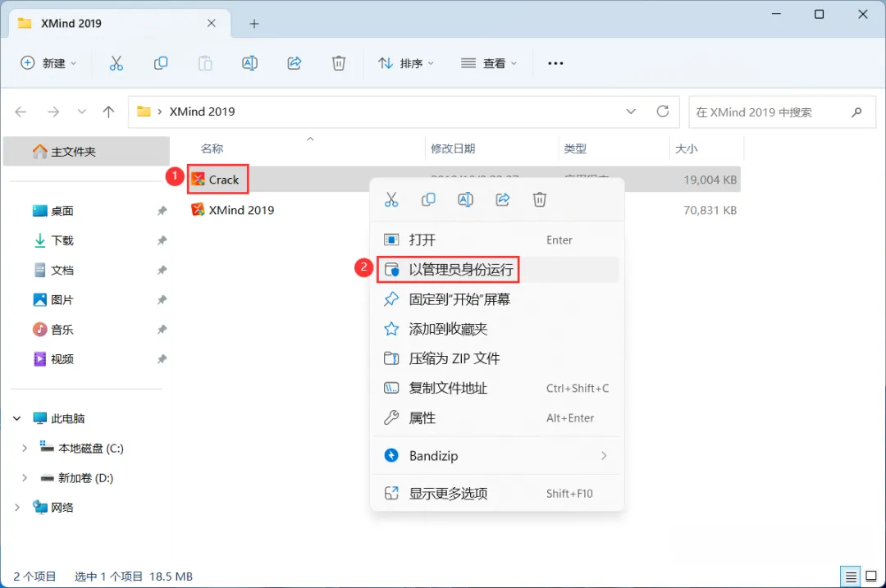Select 压缩为 ZIP 文件
Screen dimensions: 886x588
click(x=497, y=358)
